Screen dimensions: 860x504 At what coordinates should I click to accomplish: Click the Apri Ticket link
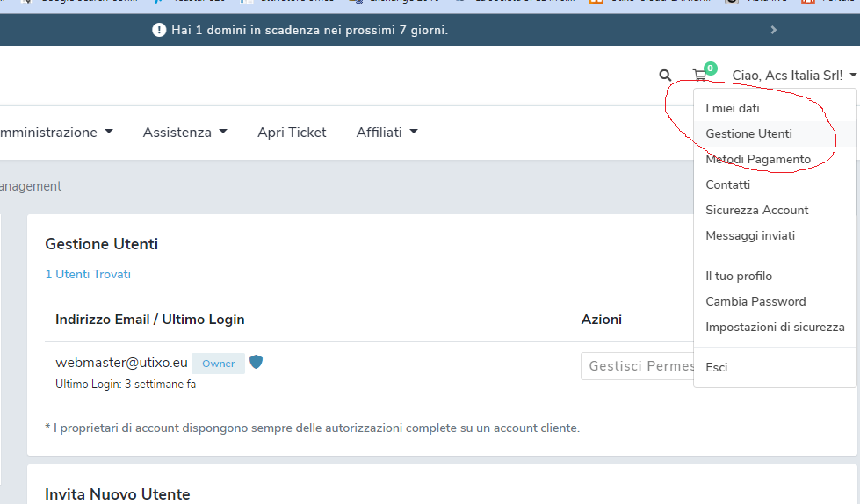click(292, 133)
